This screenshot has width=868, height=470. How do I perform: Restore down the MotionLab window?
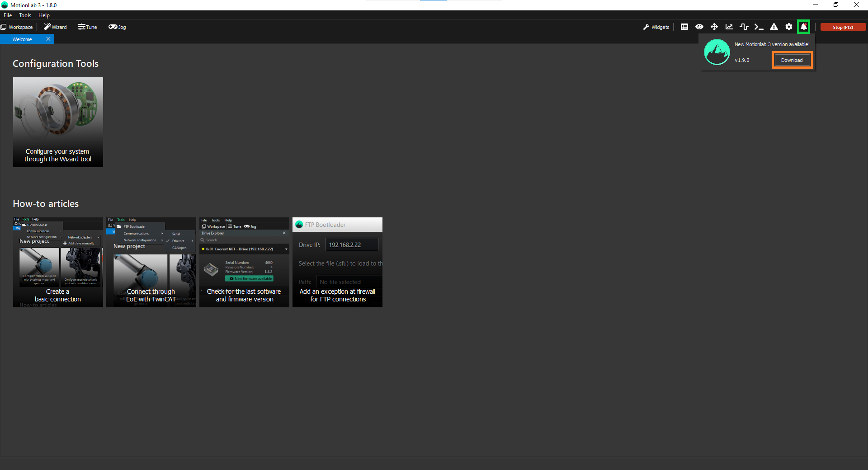point(836,5)
